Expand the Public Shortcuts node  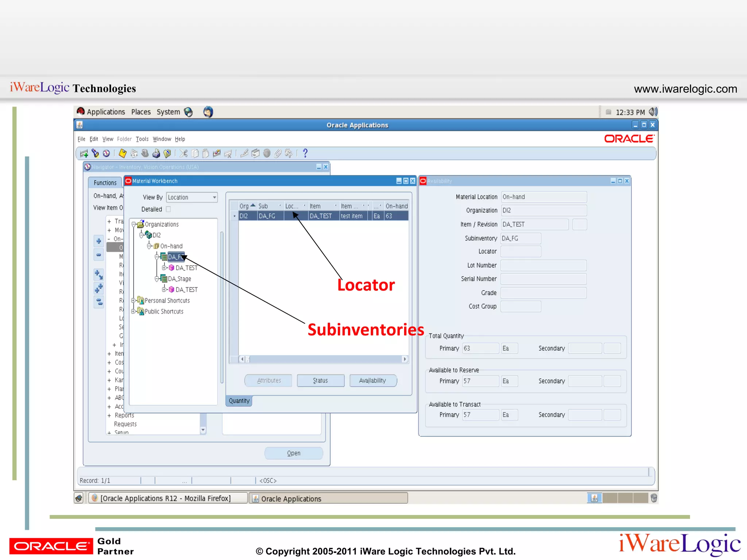(134, 311)
